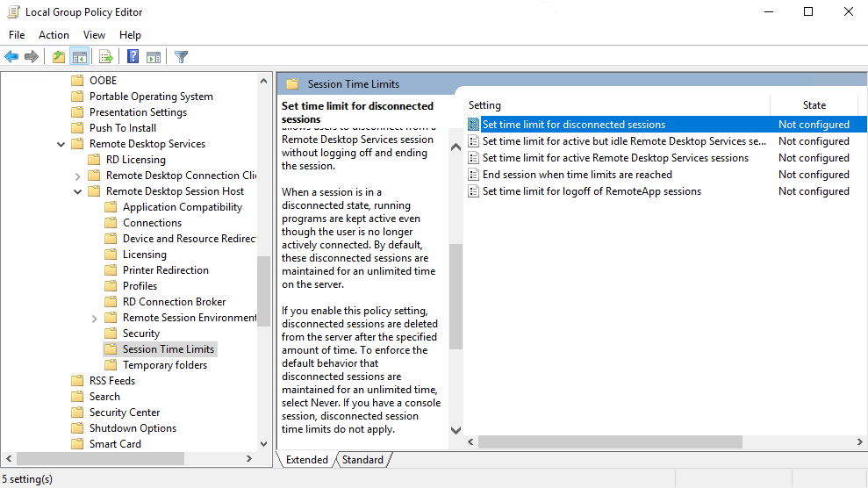Screen dimensions: 868x488
Task: Click the State column header
Action: (814, 105)
